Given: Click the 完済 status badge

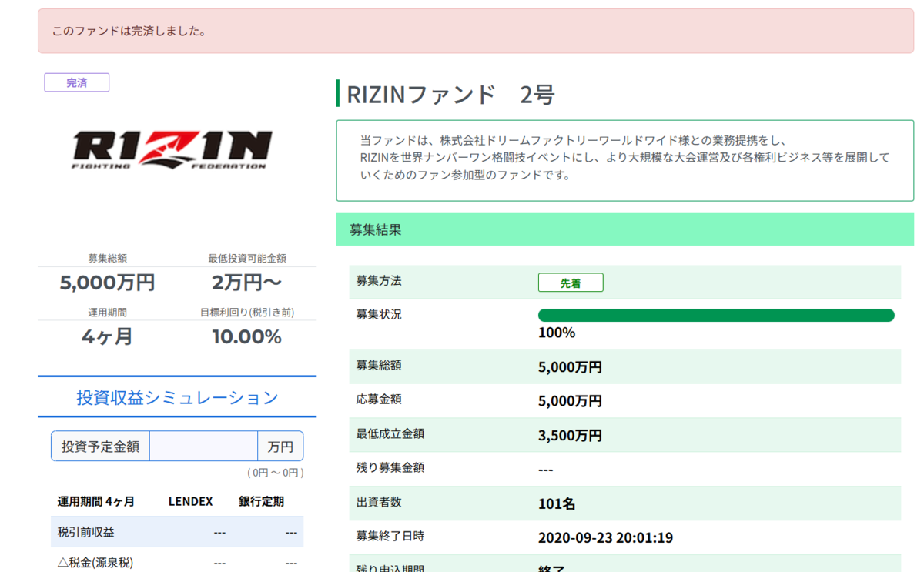Looking at the screenshot, I should (x=77, y=82).
